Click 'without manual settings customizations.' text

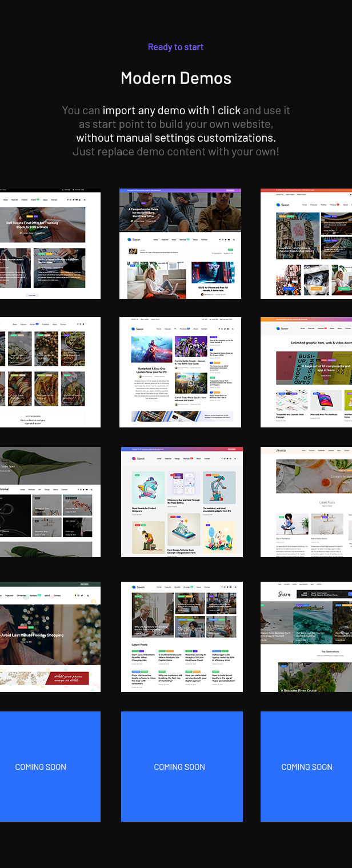pos(176,138)
